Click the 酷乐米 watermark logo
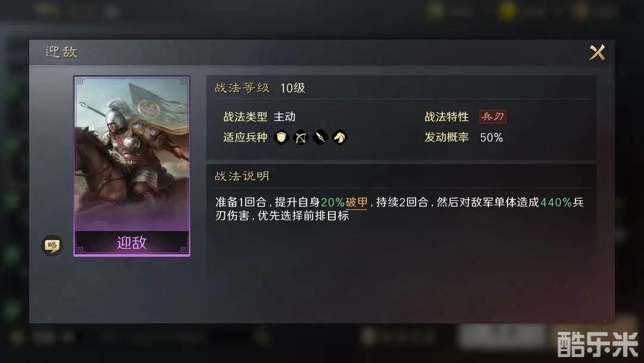644x363 pixels. 597,344
